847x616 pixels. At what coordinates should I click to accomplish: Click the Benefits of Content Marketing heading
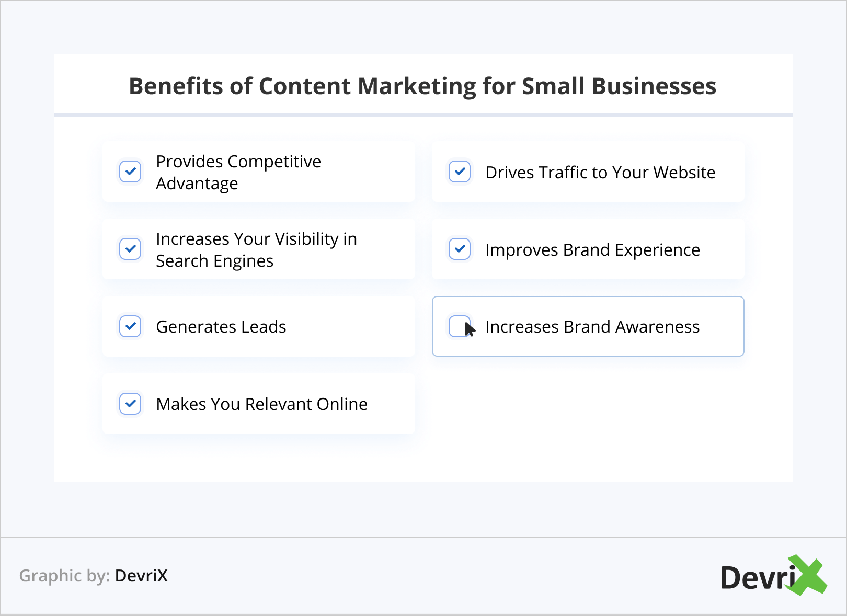click(x=422, y=86)
